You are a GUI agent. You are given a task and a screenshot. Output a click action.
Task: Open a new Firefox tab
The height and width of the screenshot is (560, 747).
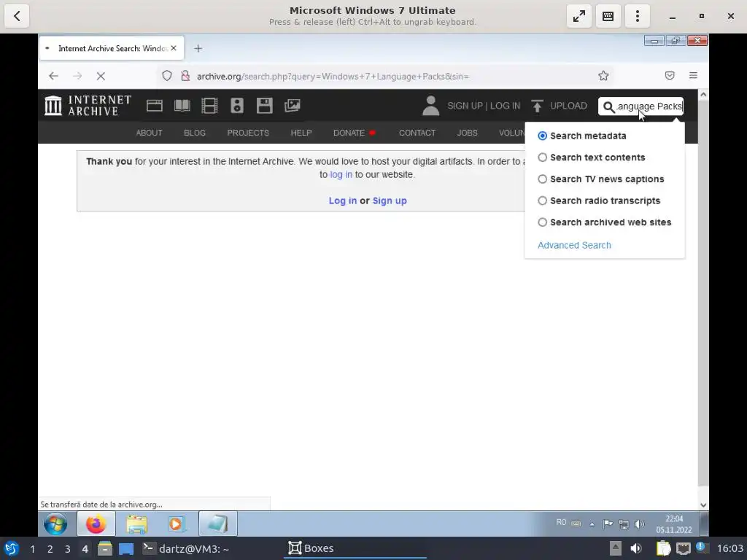click(198, 48)
